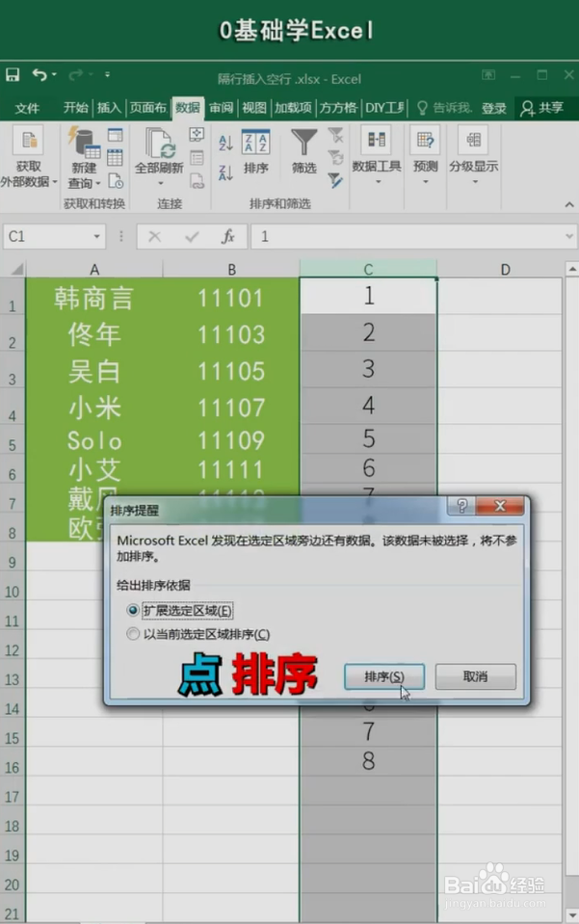
Task: Click the 告诉我 lightbulb search box
Action: pos(445,108)
